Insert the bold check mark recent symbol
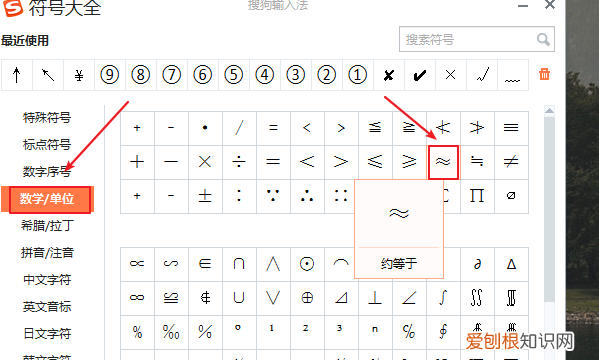The height and width of the screenshot is (360, 599). (419, 75)
